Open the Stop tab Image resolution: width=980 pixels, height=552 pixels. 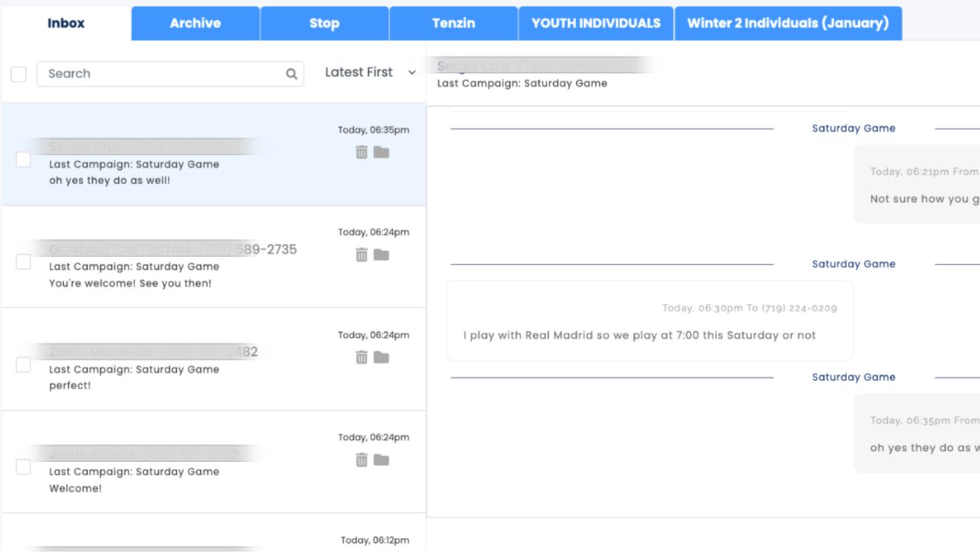coord(324,23)
